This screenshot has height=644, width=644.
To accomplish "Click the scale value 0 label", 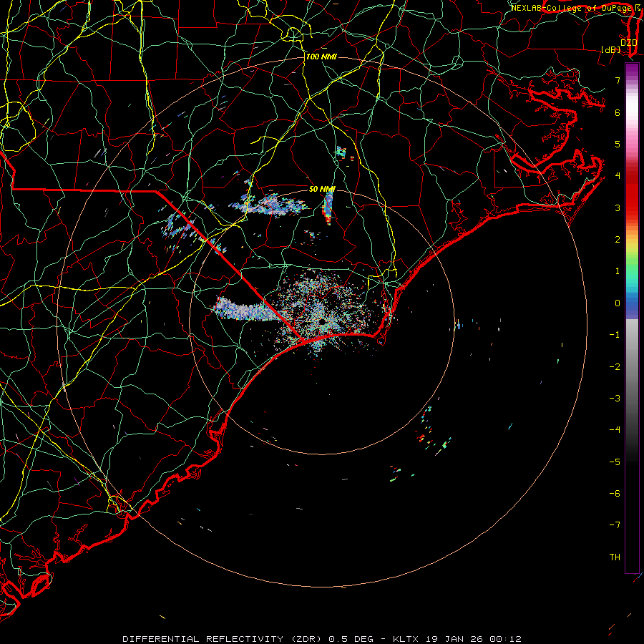I will 618,303.
